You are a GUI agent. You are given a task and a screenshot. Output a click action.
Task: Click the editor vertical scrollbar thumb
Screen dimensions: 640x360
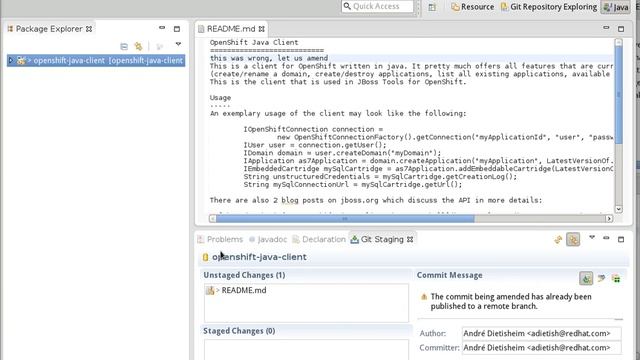point(618,95)
